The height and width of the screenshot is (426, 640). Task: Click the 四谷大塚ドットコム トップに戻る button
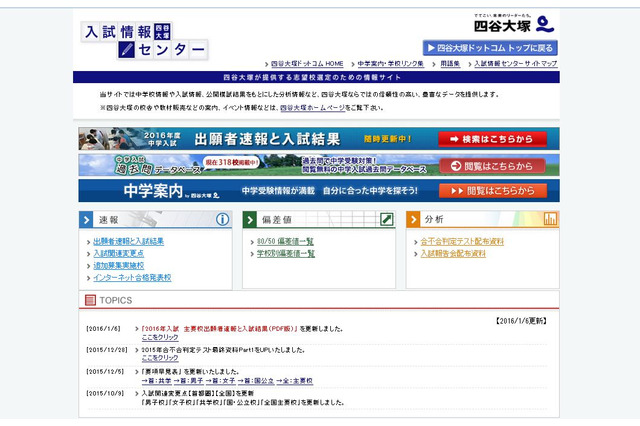point(490,48)
